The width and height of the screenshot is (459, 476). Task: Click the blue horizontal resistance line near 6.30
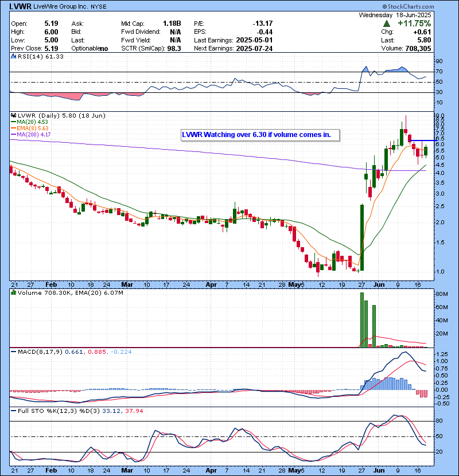(x=423, y=141)
